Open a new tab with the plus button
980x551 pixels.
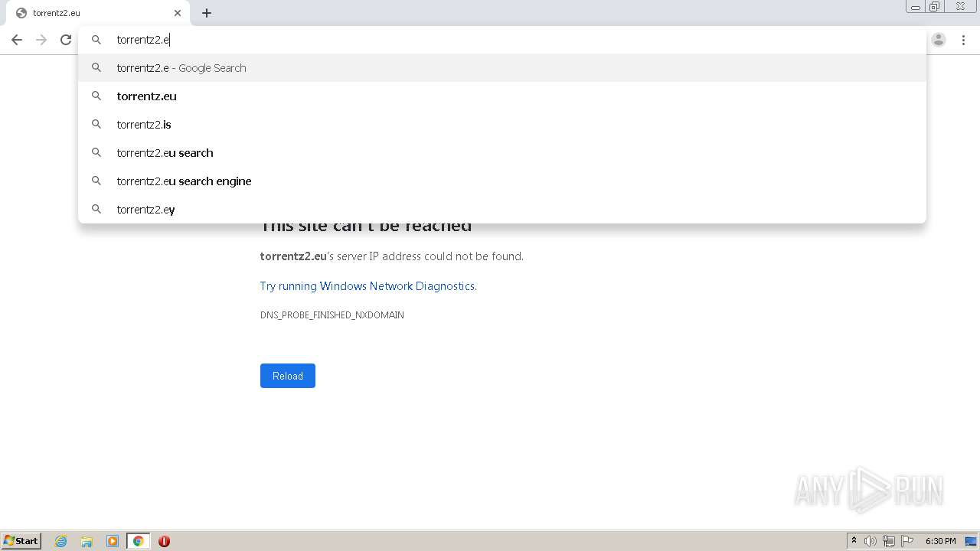(x=207, y=13)
